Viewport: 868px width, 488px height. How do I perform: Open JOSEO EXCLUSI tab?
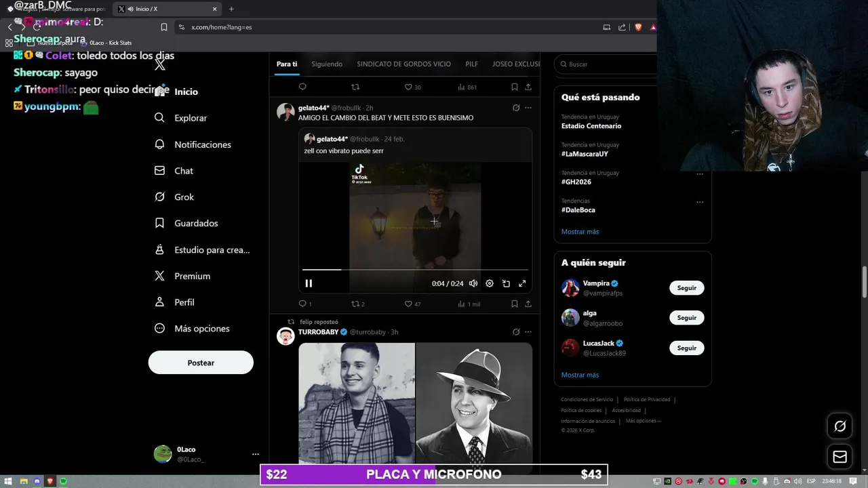coord(516,64)
